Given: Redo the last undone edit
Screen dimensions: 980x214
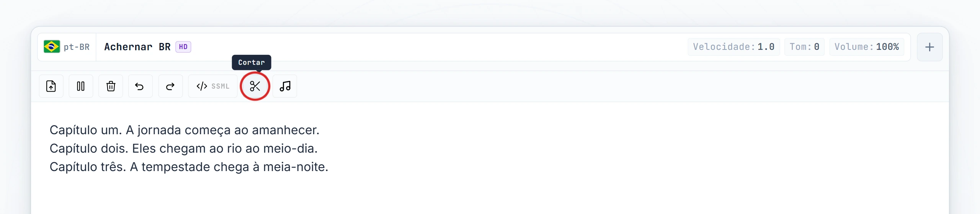Looking at the screenshot, I should 170,86.
